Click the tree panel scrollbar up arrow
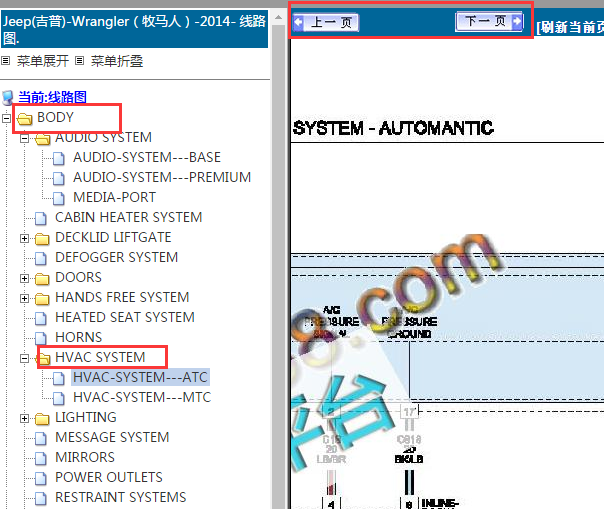The width and height of the screenshot is (604, 509). point(278,17)
